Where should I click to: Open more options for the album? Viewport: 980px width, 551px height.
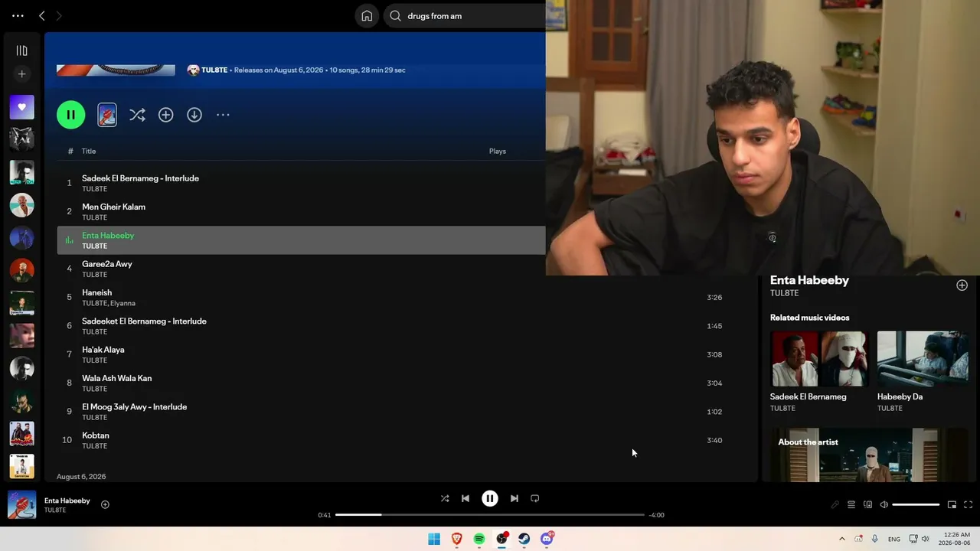click(x=223, y=115)
